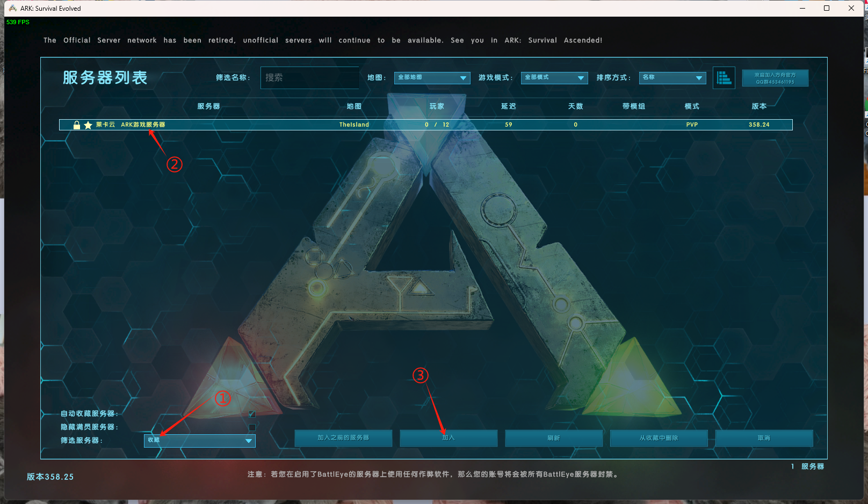Image resolution: width=868 pixels, height=504 pixels.
Task: Click the 539 FPS counter
Action: (18, 22)
